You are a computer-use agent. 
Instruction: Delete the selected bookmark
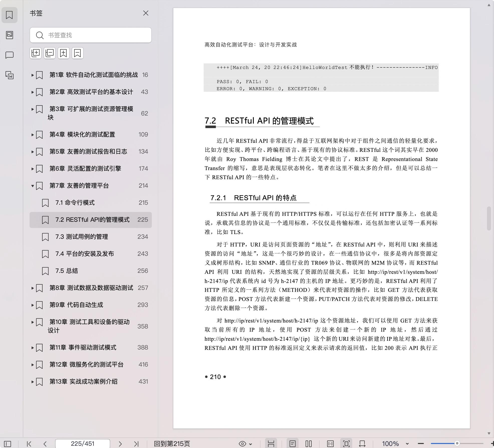78,53
